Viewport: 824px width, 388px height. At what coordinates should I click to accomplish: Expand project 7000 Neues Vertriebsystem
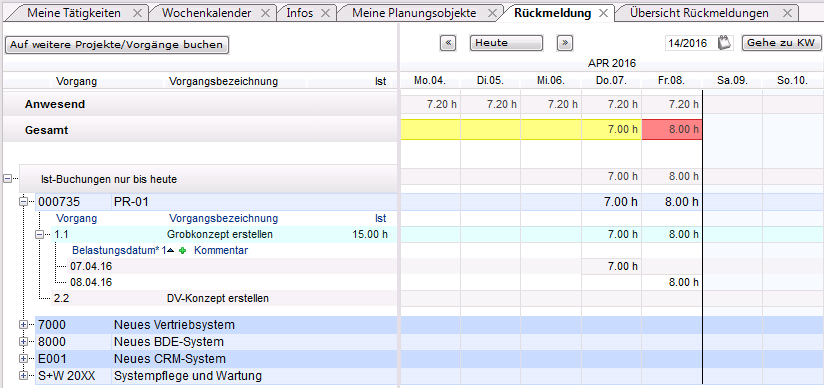(x=23, y=325)
